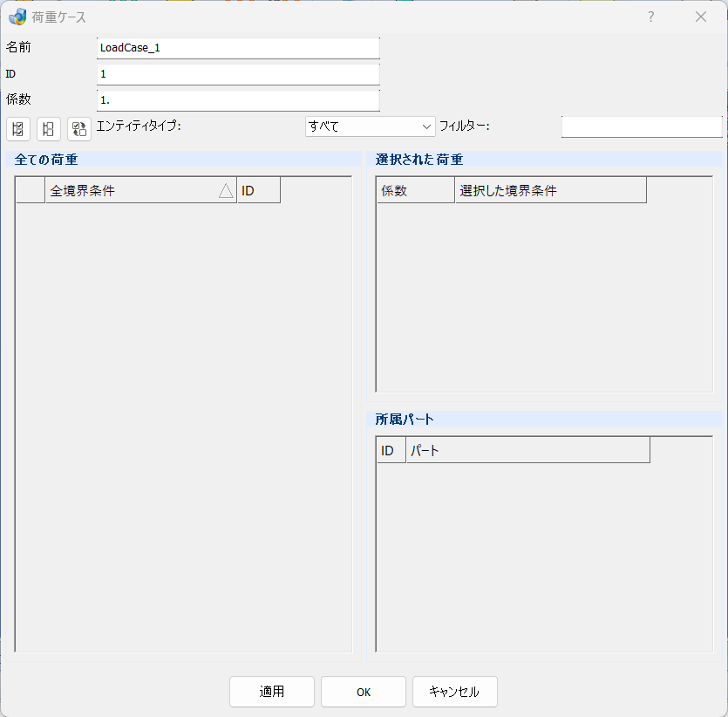Check all loads with the select-all icon
The height and width of the screenshot is (717, 728).
click(18, 128)
